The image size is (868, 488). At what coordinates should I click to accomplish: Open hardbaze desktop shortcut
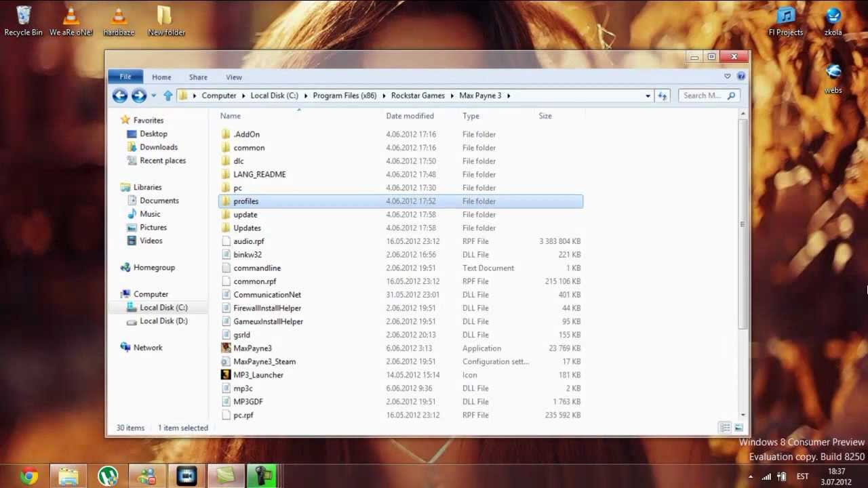[x=119, y=20]
